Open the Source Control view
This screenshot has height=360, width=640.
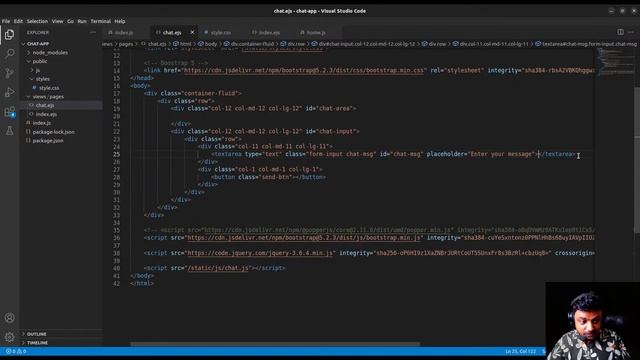(x=9, y=73)
